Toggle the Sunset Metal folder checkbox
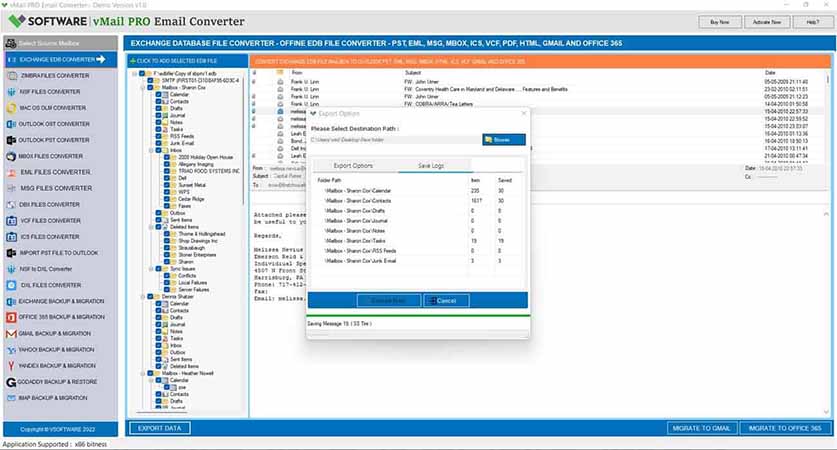 click(x=167, y=185)
